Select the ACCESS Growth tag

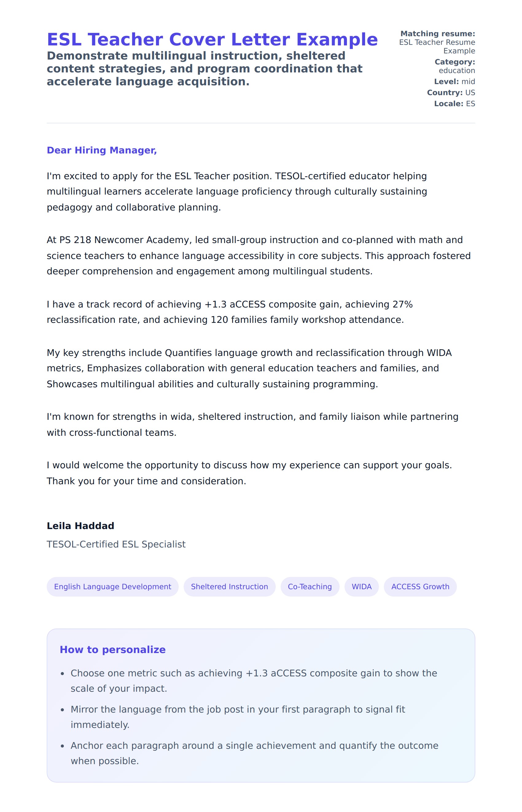(x=420, y=586)
